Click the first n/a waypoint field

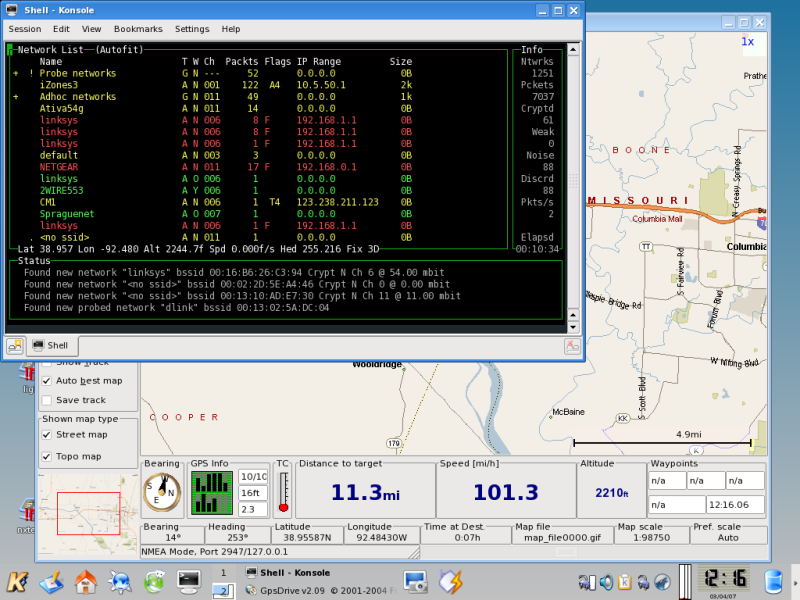(667, 481)
